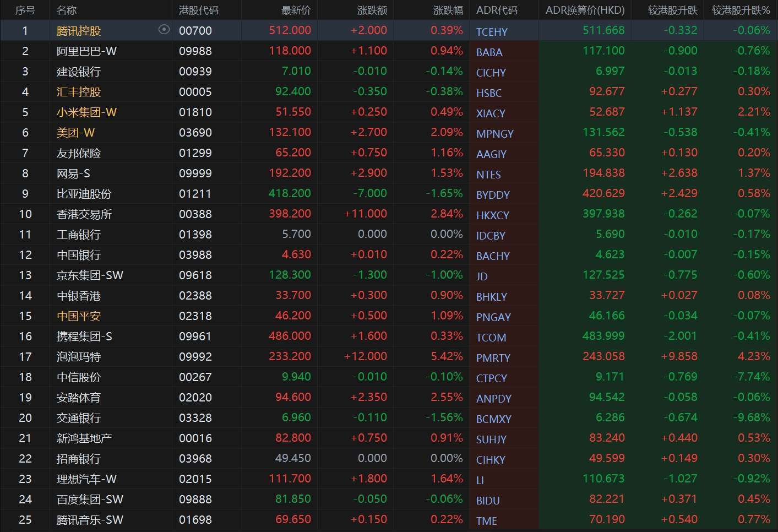The height and width of the screenshot is (532, 778).
Task: Select 交通银行 in the list
Action: coord(79,418)
